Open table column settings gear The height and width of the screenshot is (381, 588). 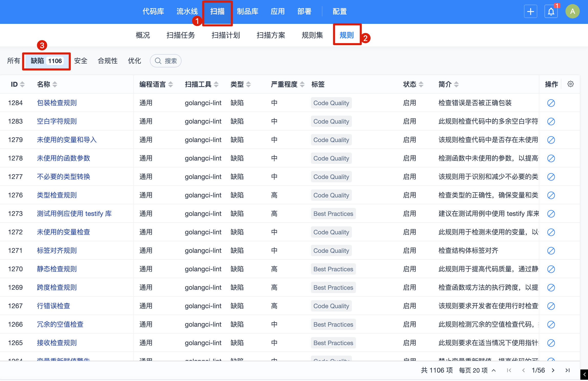click(570, 84)
